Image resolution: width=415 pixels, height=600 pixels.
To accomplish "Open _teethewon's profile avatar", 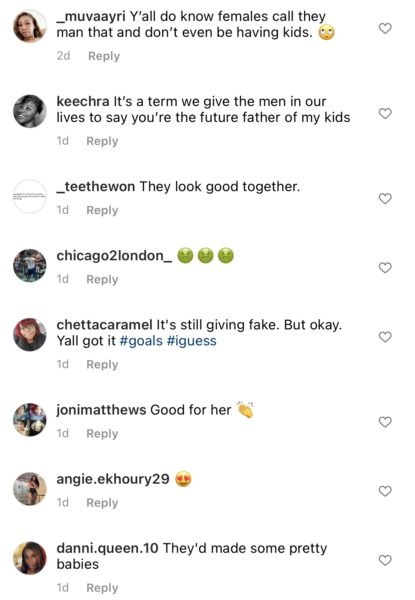I will 30,196.
